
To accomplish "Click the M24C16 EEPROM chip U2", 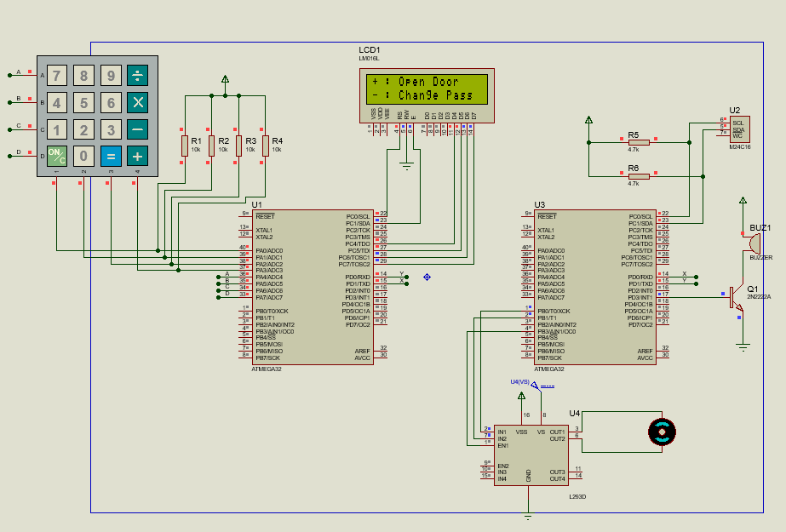I will pyautogui.click(x=739, y=128).
